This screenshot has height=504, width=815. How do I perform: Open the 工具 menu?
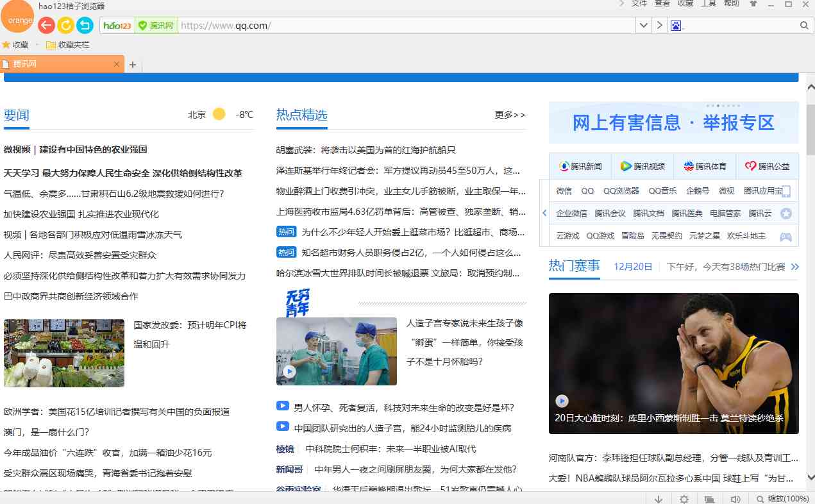click(709, 4)
